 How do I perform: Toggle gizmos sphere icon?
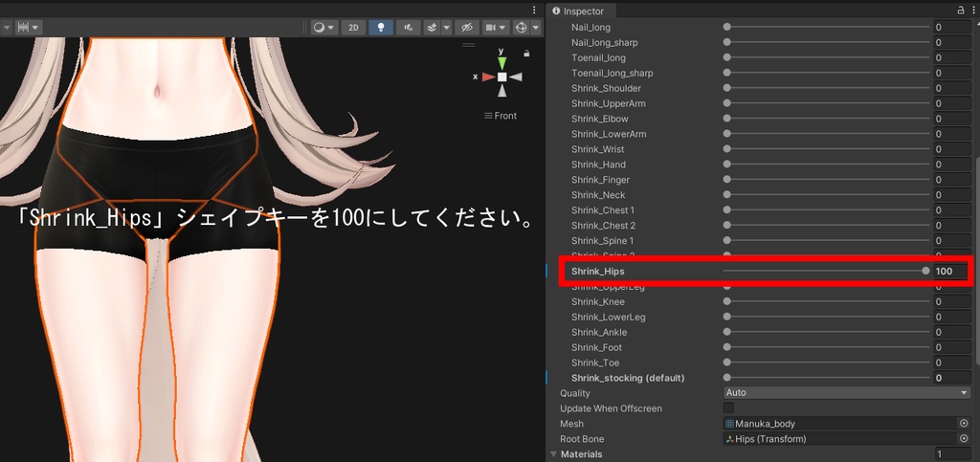[521, 28]
